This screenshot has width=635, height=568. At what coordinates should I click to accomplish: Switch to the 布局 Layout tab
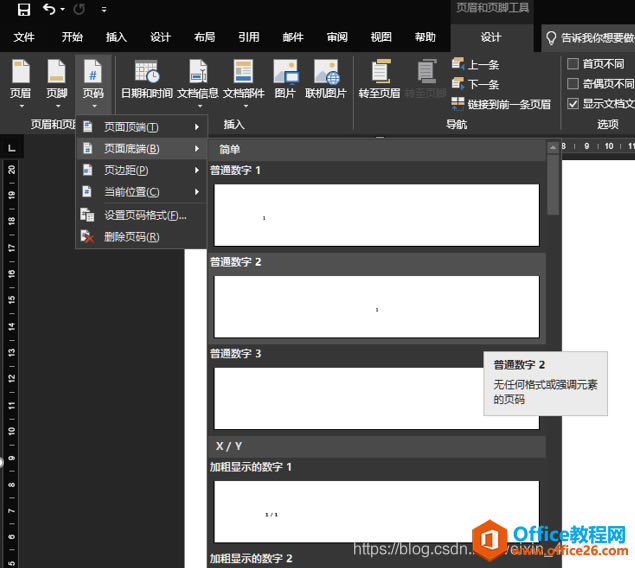click(205, 37)
